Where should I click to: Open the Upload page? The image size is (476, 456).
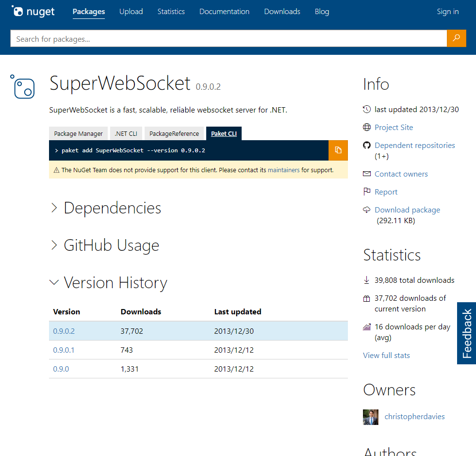(131, 12)
